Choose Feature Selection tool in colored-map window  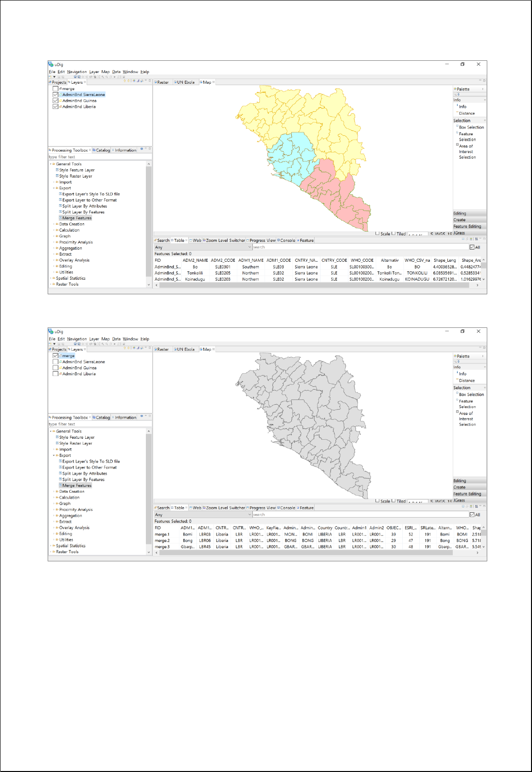tap(467, 137)
